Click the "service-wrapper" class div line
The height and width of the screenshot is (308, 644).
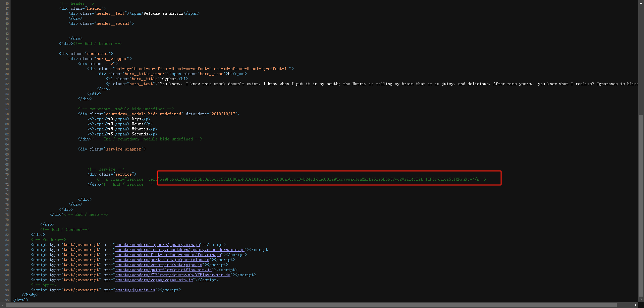pyautogui.click(x=112, y=149)
